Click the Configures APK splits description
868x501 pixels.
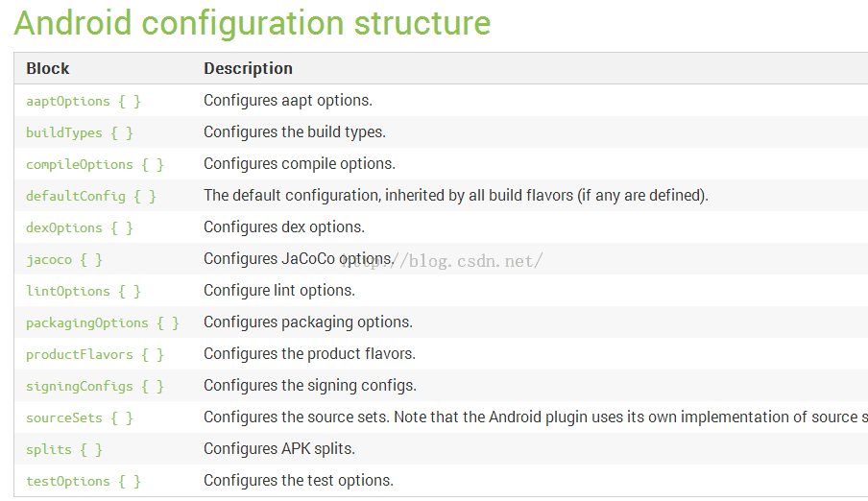(279, 448)
